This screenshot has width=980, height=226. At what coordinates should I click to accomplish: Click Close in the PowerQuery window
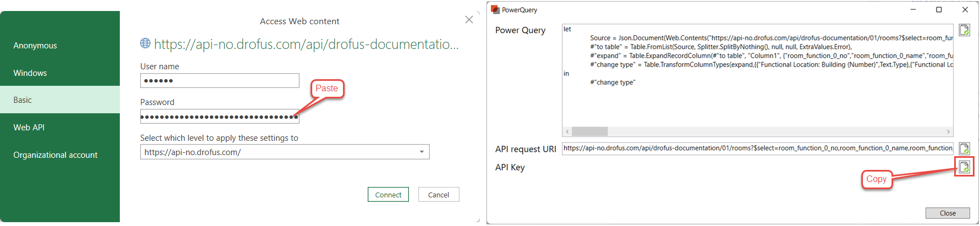(948, 213)
